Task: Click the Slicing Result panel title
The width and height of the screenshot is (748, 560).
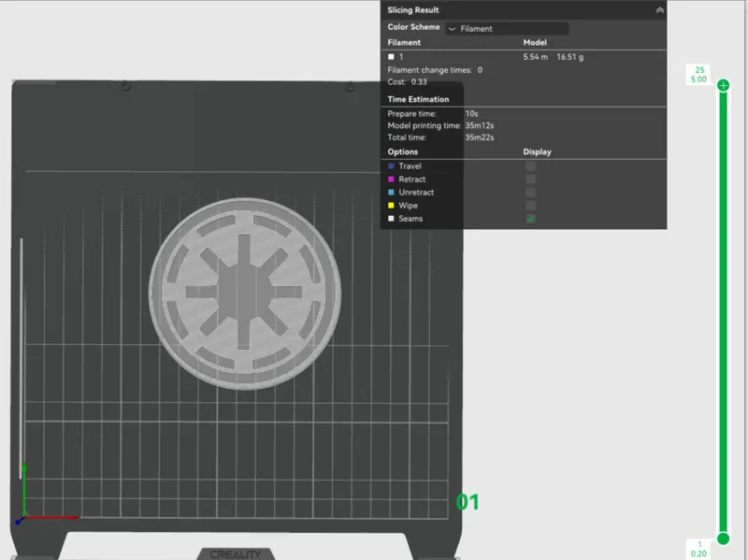Action: tap(413, 10)
